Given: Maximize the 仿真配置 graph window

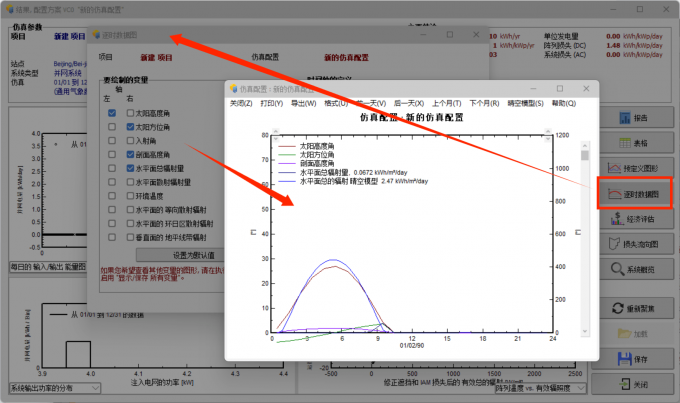Looking at the screenshot, I should (560, 88).
